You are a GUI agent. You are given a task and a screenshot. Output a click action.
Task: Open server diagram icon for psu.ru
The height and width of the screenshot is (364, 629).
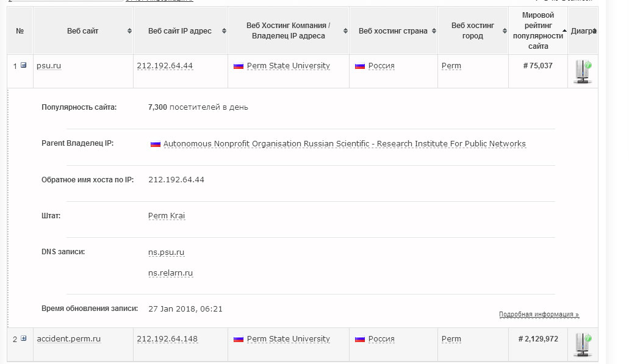(583, 71)
